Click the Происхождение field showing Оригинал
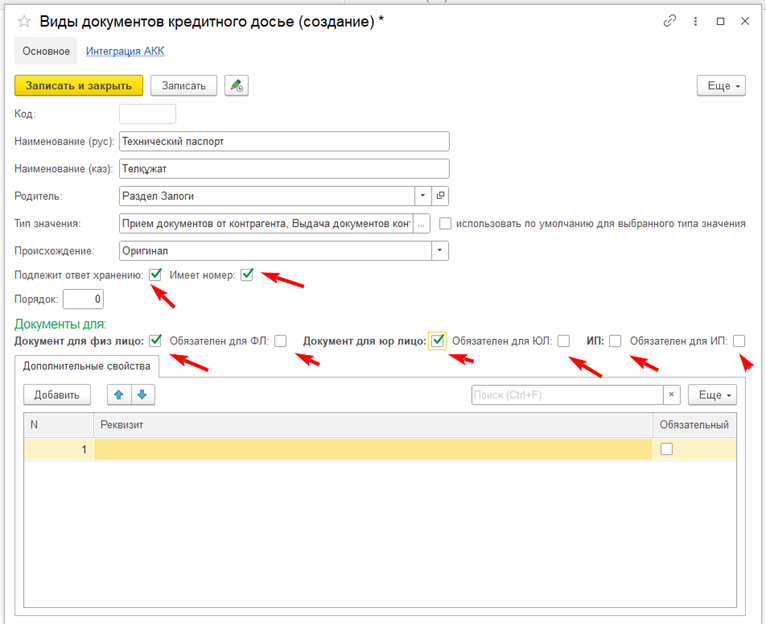Image resolution: width=766 pixels, height=624 pixels. click(x=276, y=251)
